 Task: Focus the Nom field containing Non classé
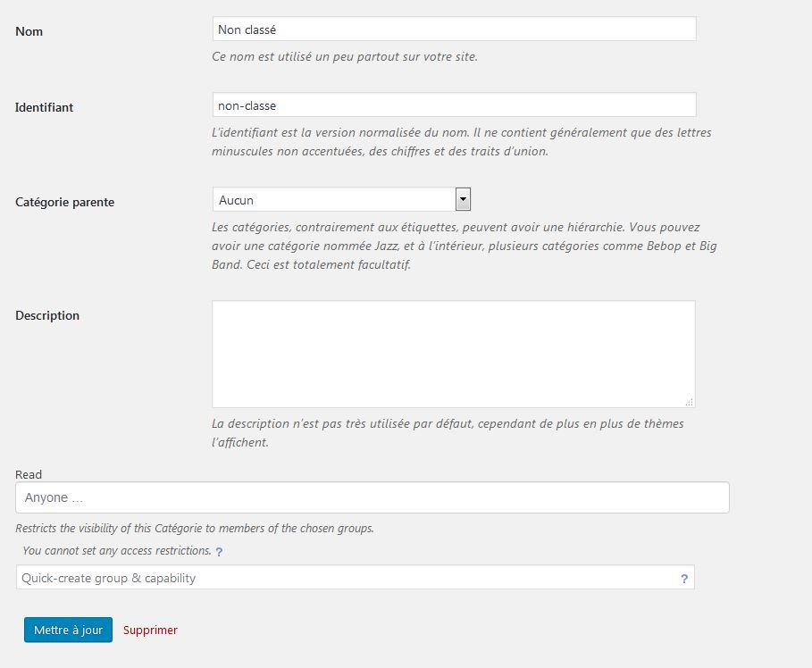(454, 29)
